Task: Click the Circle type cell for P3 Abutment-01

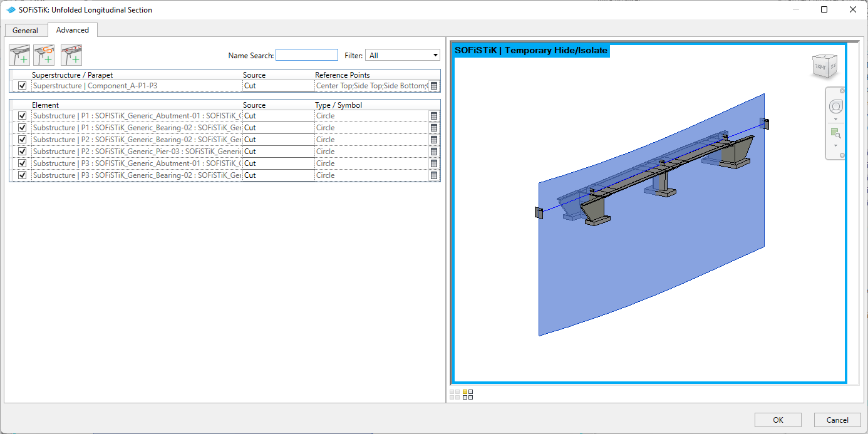Action: [x=371, y=163]
